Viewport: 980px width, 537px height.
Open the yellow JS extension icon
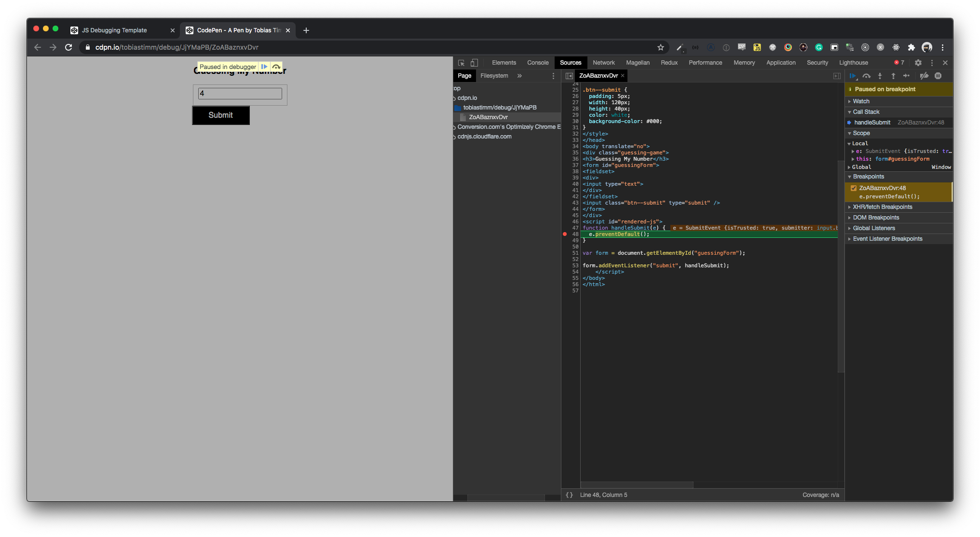pyautogui.click(x=757, y=47)
